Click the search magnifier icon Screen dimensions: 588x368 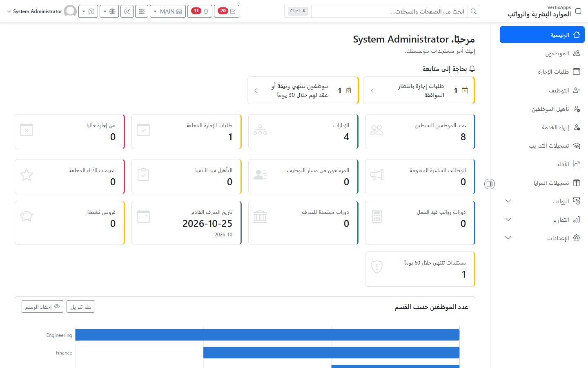[x=474, y=11]
